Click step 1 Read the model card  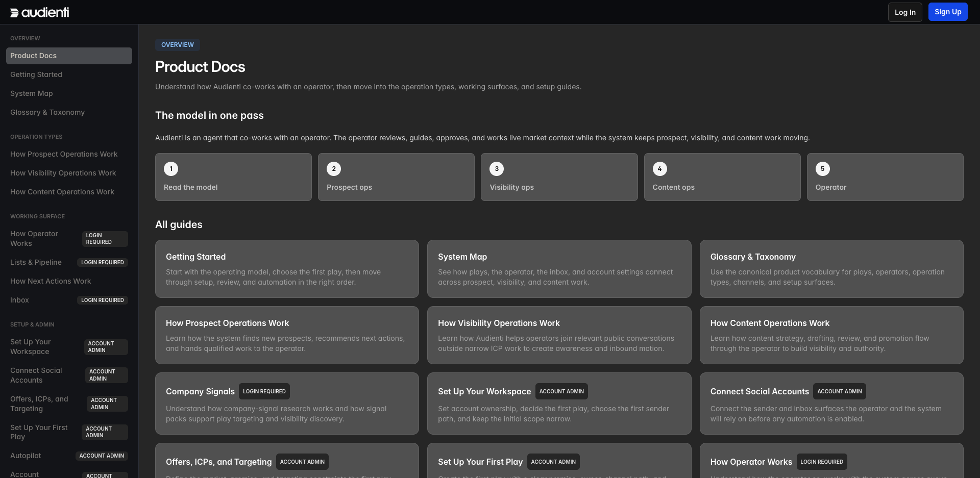[x=233, y=177]
